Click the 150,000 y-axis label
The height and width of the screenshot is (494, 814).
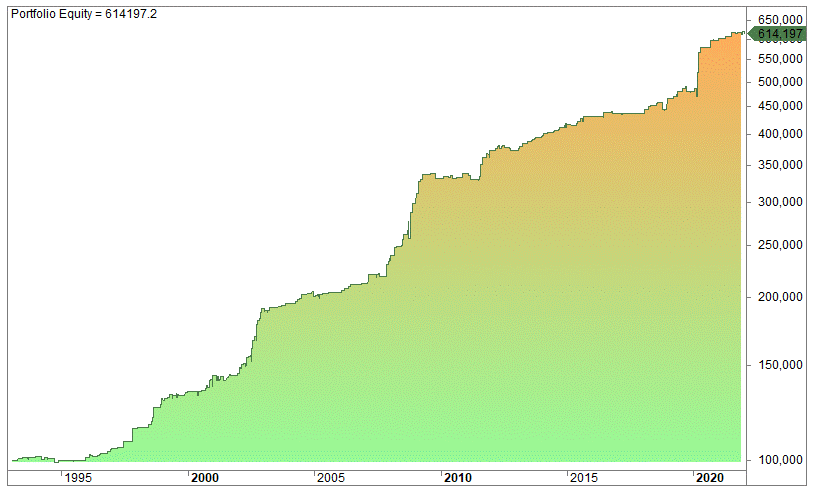pos(781,364)
